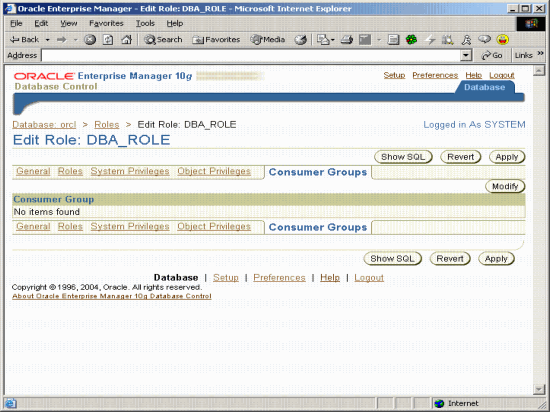
Task: Click the Stop icon in browser toolbar
Action: point(90,40)
